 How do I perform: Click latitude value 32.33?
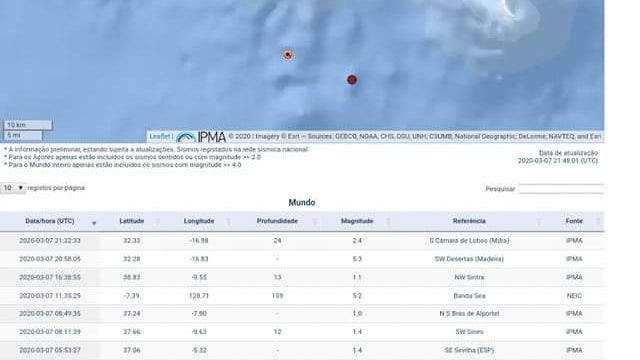pyautogui.click(x=131, y=241)
